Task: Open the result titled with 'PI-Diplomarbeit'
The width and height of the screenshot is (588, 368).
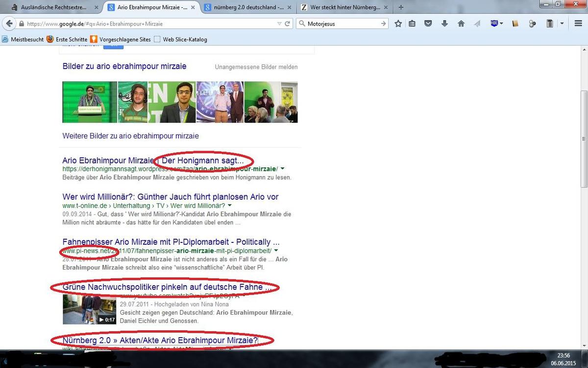Action: click(x=171, y=242)
